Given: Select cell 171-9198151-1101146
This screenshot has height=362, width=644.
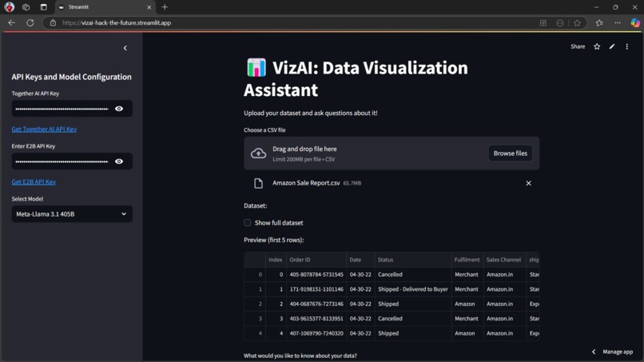Looking at the screenshot, I should click(316, 289).
